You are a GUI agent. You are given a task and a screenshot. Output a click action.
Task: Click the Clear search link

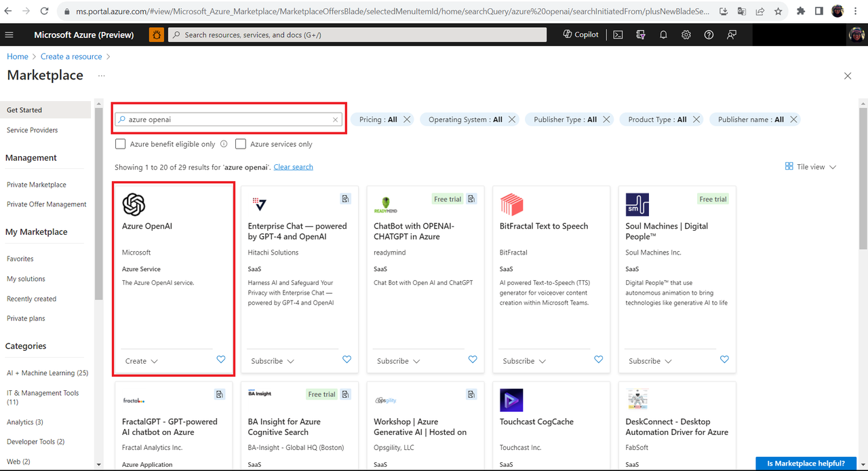point(293,167)
